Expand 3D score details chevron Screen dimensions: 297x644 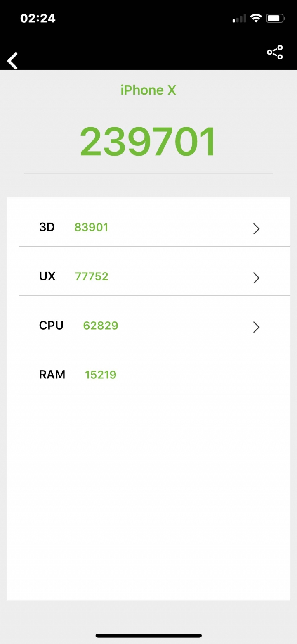coord(256,228)
